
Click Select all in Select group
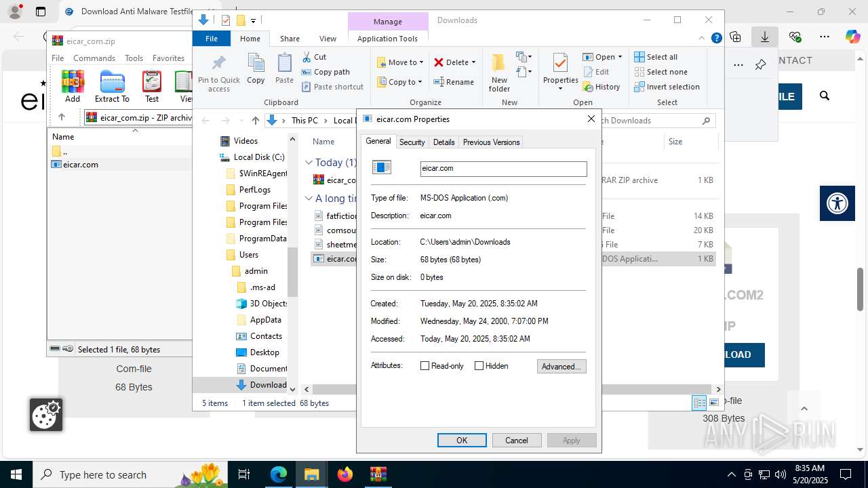(x=656, y=57)
